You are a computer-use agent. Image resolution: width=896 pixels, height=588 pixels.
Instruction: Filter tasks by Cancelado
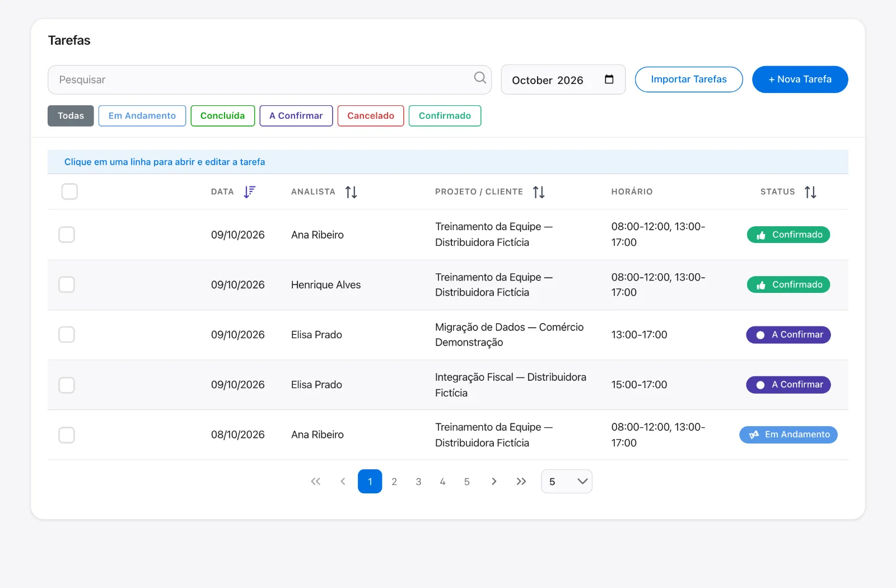[371, 116]
